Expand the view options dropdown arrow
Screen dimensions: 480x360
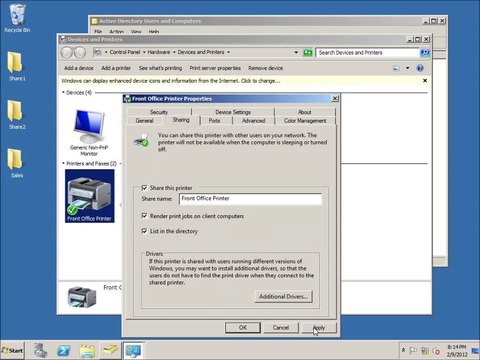407,68
